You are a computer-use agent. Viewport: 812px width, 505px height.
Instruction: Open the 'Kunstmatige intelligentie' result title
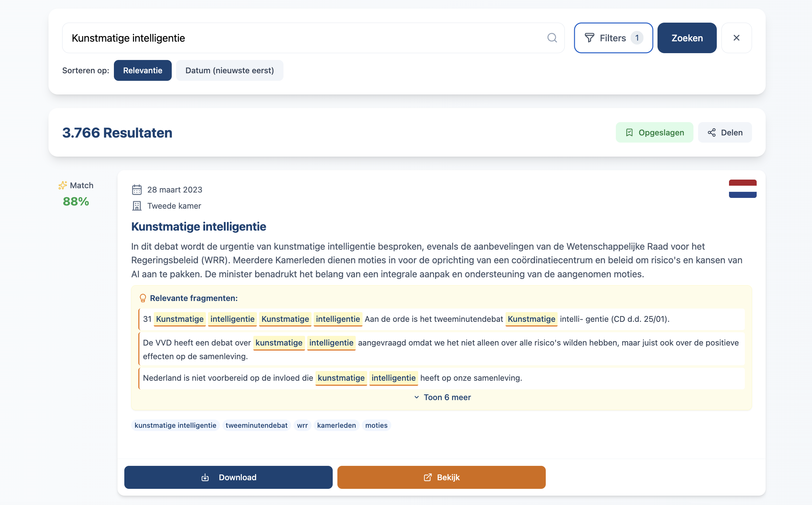[x=198, y=227]
